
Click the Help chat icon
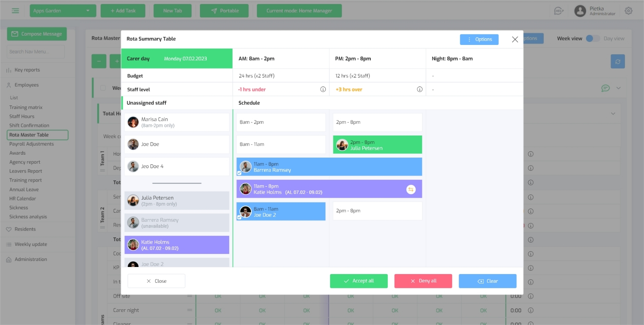pyautogui.click(x=559, y=11)
